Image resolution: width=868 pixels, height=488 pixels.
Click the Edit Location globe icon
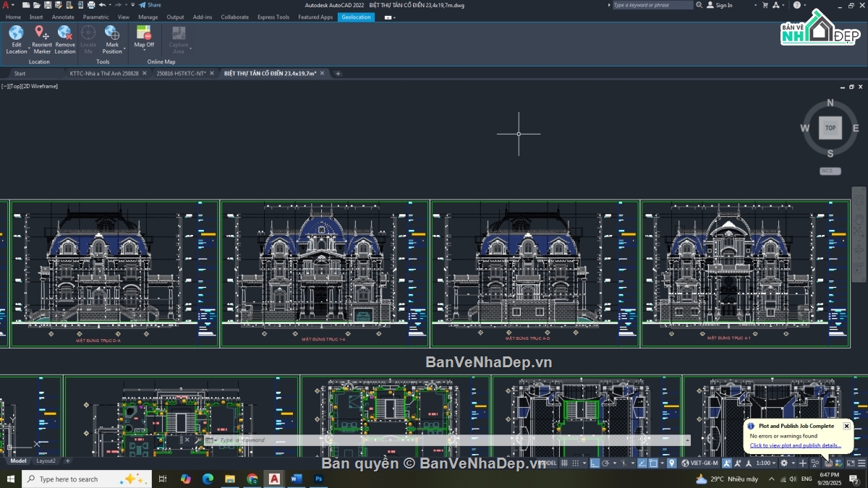tap(16, 33)
